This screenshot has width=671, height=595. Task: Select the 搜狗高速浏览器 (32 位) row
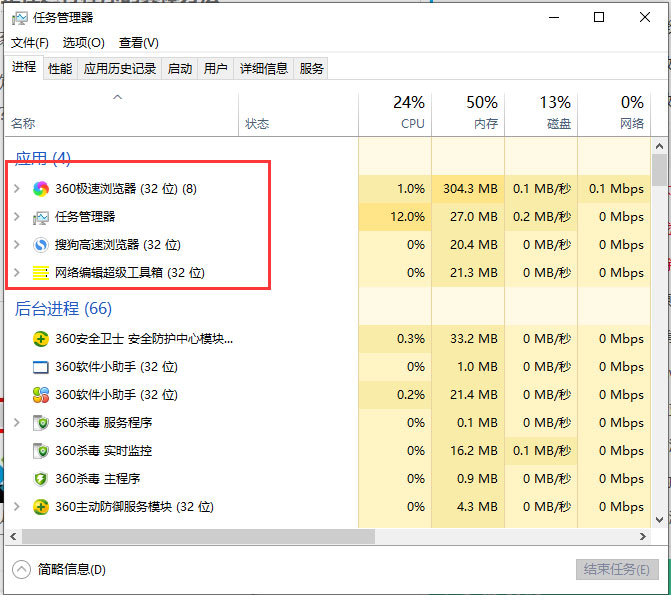328,245
